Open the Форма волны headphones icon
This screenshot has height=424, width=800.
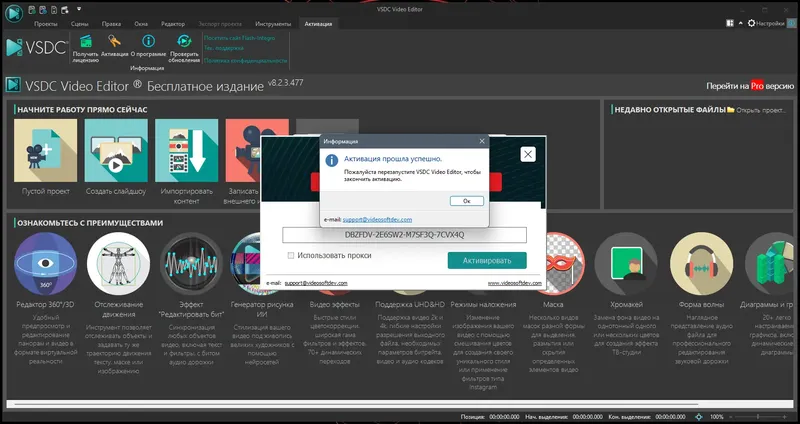(701, 263)
